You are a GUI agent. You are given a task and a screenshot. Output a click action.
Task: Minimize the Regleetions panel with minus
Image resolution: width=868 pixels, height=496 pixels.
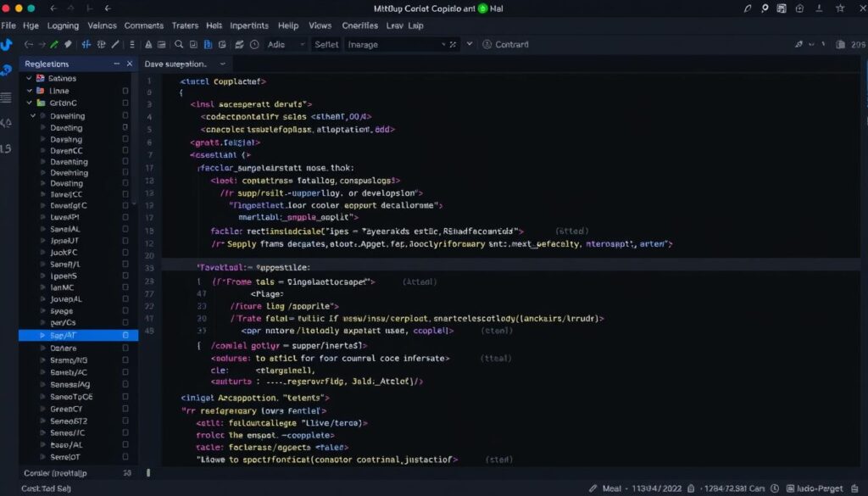pyautogui.click(x=116, y=64)
